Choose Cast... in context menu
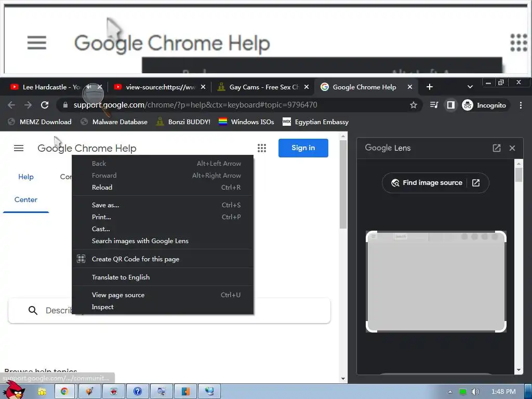 163,229
